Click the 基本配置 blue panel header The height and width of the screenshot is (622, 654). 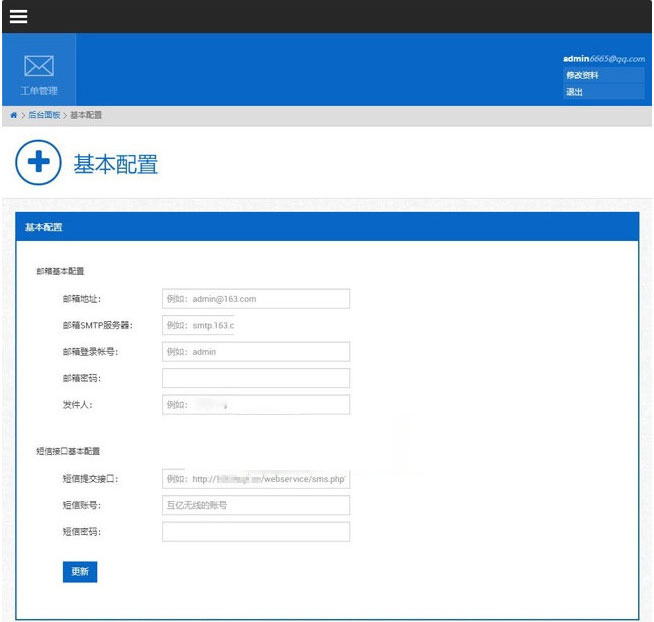coord(327,227)
